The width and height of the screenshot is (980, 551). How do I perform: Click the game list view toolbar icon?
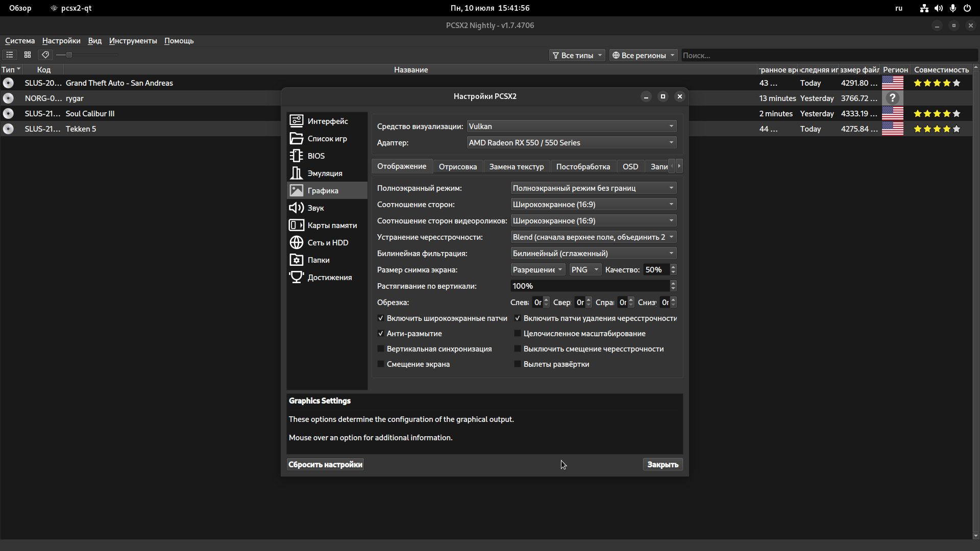coord(10,55)
